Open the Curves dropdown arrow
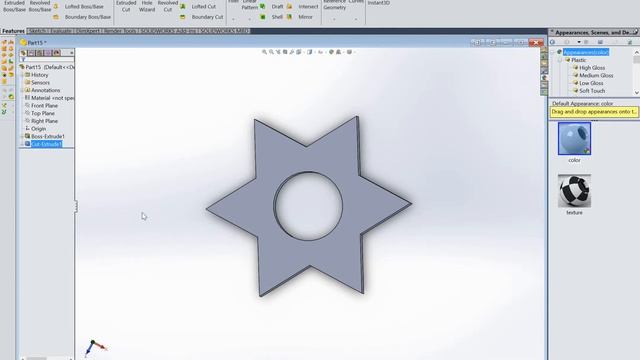 coord(356,19)
